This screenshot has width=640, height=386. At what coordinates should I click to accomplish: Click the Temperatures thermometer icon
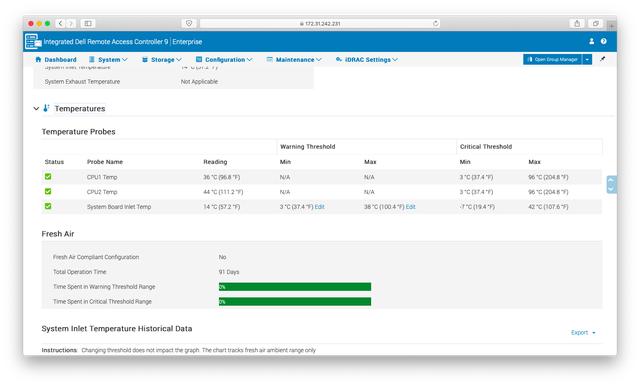47,108
